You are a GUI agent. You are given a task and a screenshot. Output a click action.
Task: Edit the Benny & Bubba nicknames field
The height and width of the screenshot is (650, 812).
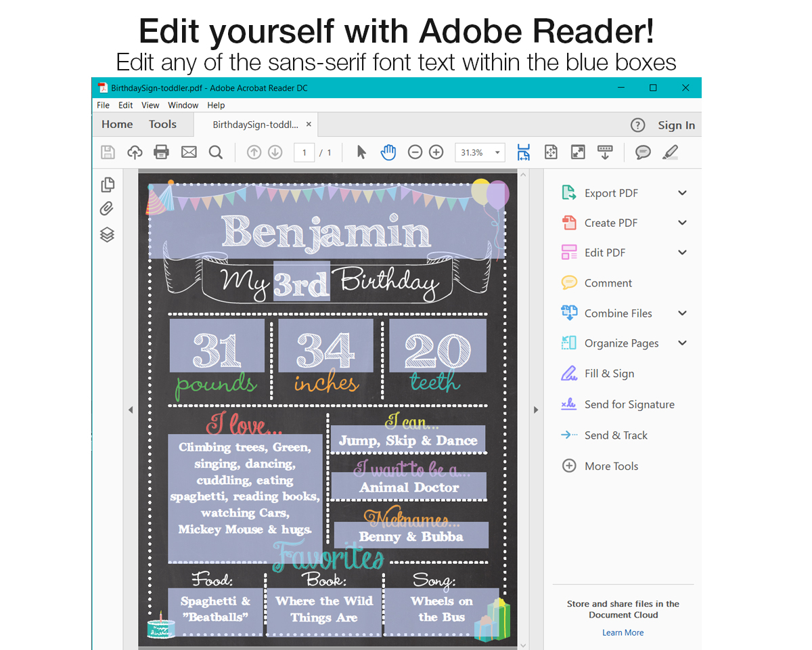coord(411,535)
